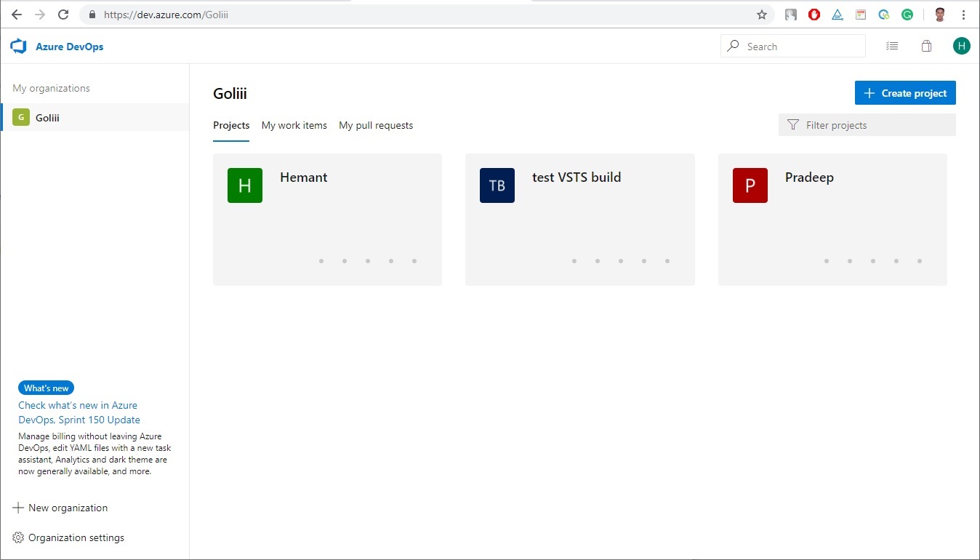
Task: Click the Create project button
Action: (905, 93)
